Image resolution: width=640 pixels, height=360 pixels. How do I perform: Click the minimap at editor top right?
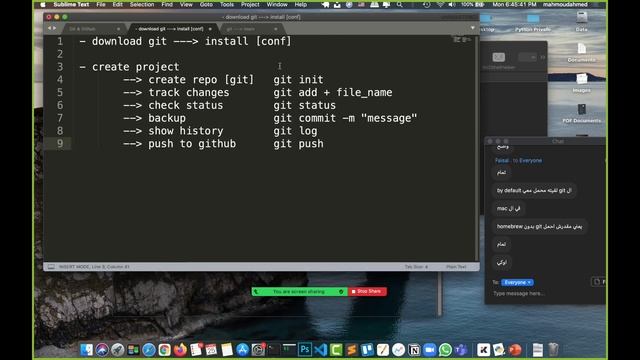462,40
